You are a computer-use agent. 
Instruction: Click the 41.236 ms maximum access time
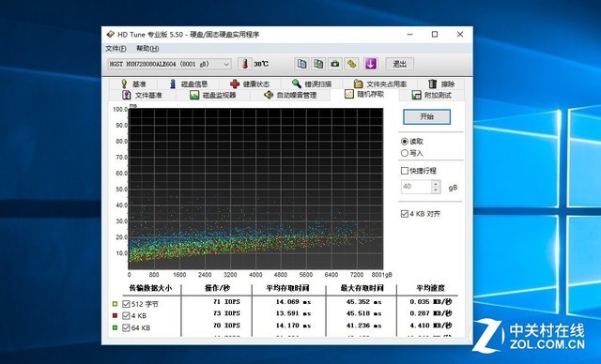364,326
